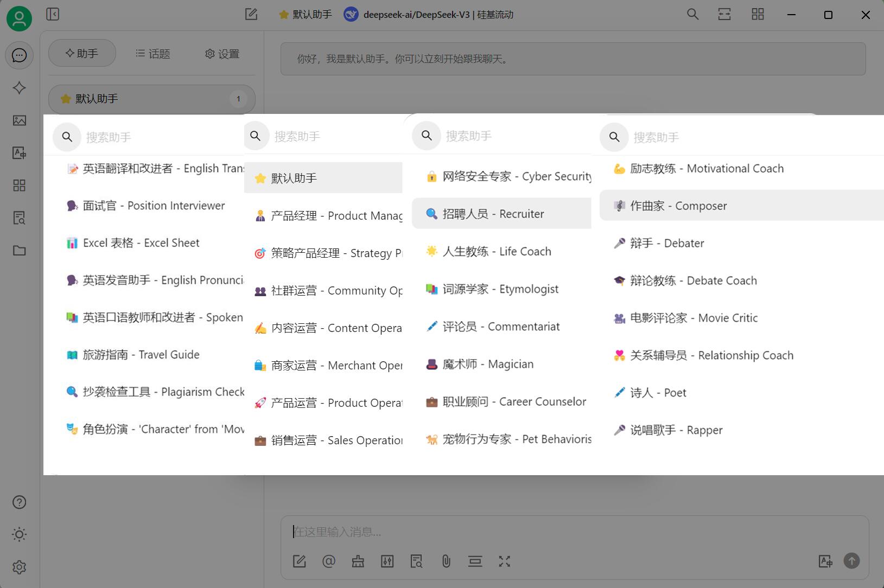The image size is (884, 588).
Task: Open the files folder icon in sidebar
Action: coord(20,251)
